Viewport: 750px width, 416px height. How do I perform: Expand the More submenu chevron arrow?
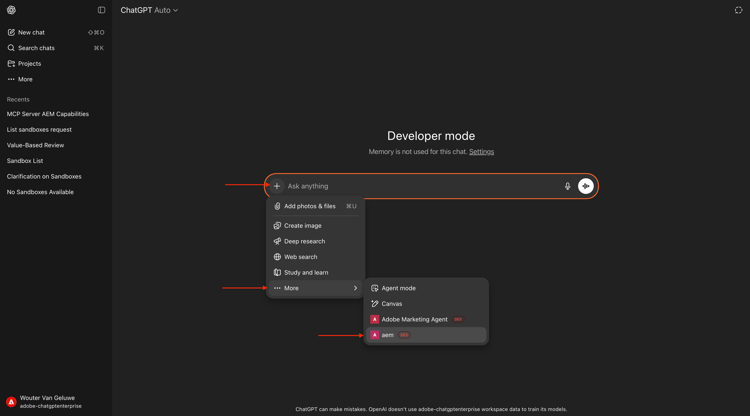tap(355, 288)
